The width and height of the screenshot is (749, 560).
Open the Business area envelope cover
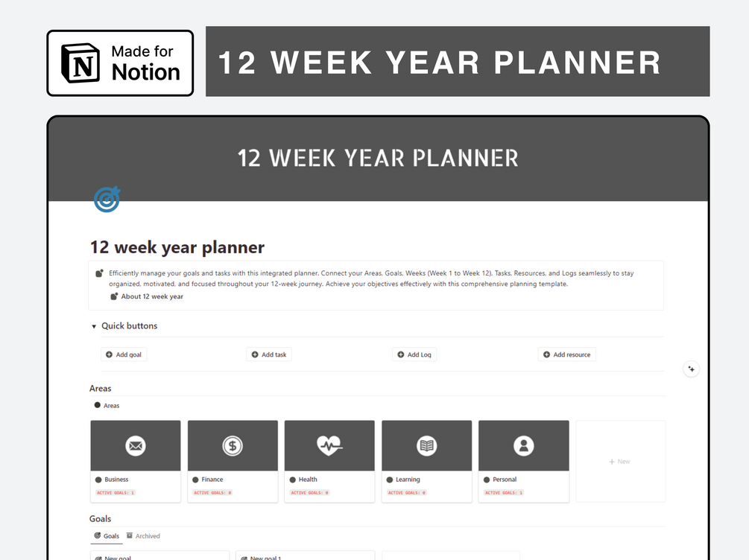(x=136, y=445)
